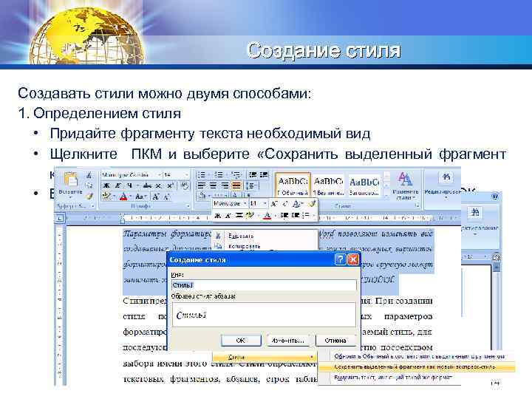Click the Find (binoculars) icon in background window
532x399 pixels.
pos(475,213)
